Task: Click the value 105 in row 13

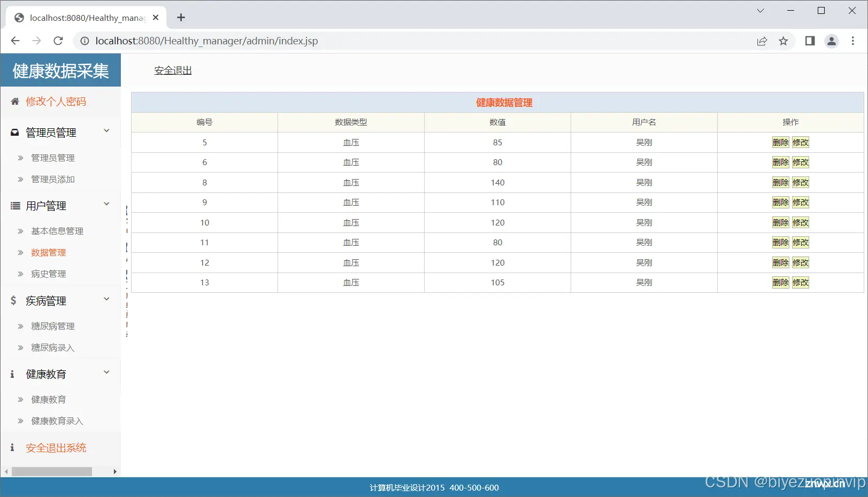Action: 497,282
